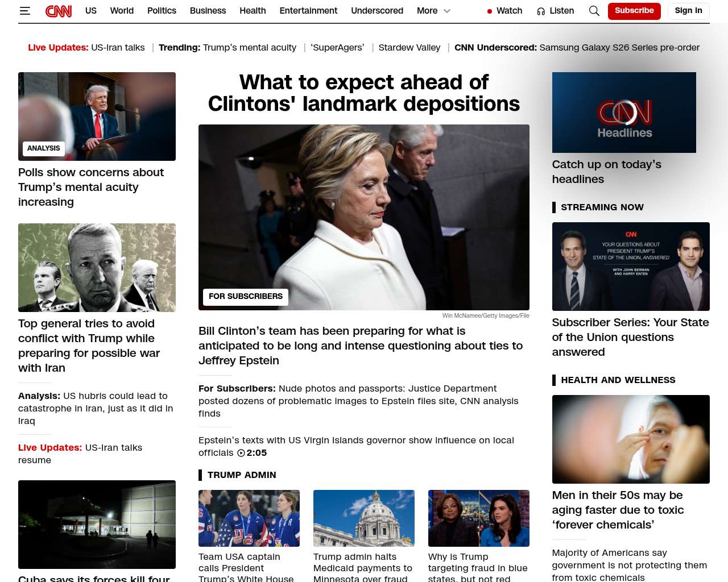
Task: Click the CNN logo
Action: pyautogui.click(x=59, y=11)
